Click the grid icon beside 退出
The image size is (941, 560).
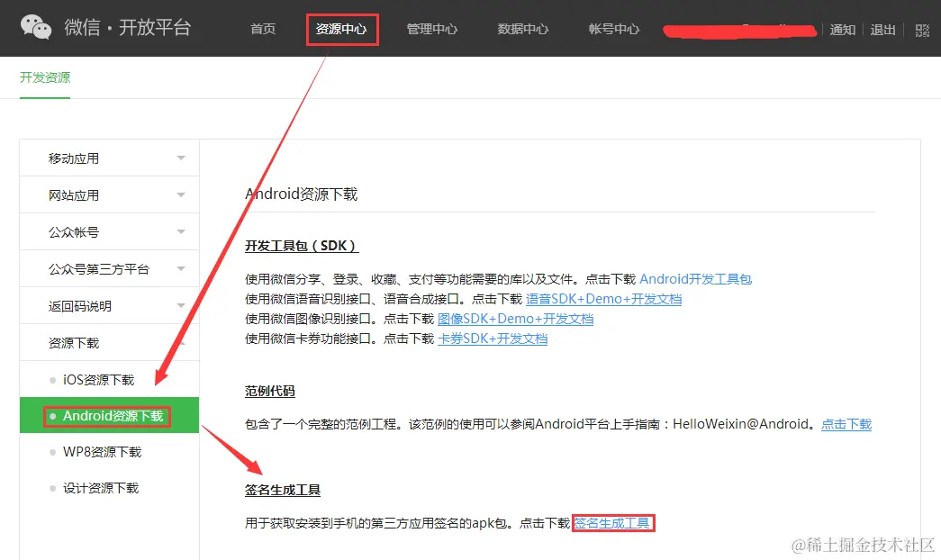click(921, 29)
